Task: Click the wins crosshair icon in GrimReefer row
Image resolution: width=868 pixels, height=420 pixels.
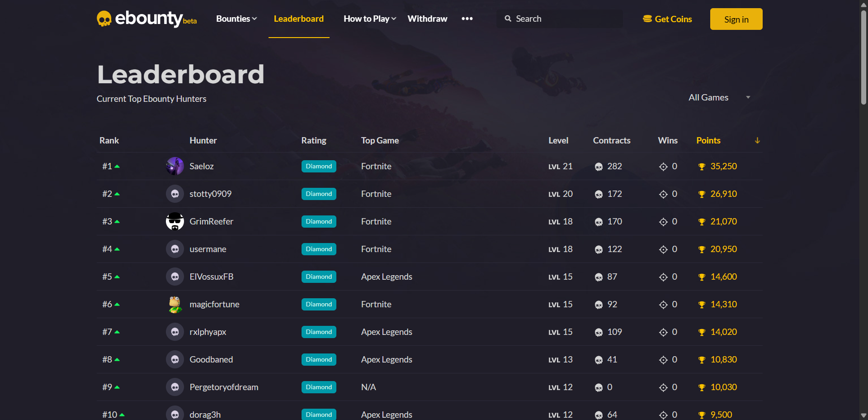Action: (x=663, y=222)
